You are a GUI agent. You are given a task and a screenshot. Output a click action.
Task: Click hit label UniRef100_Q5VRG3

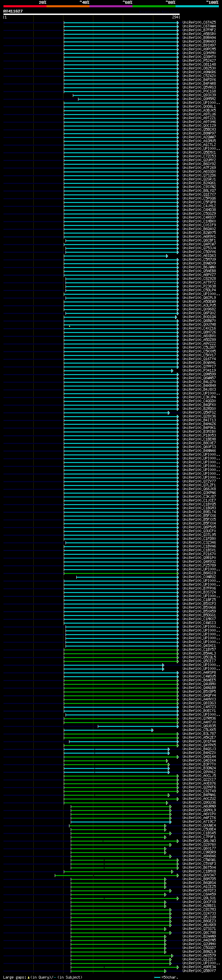[x=199, y=88]
